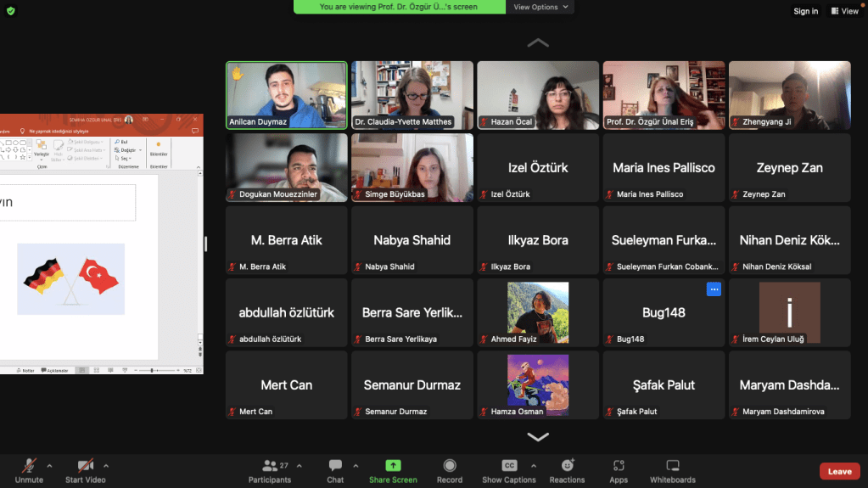
Task: Open the Chat panel
Action: tap(335, 466)
